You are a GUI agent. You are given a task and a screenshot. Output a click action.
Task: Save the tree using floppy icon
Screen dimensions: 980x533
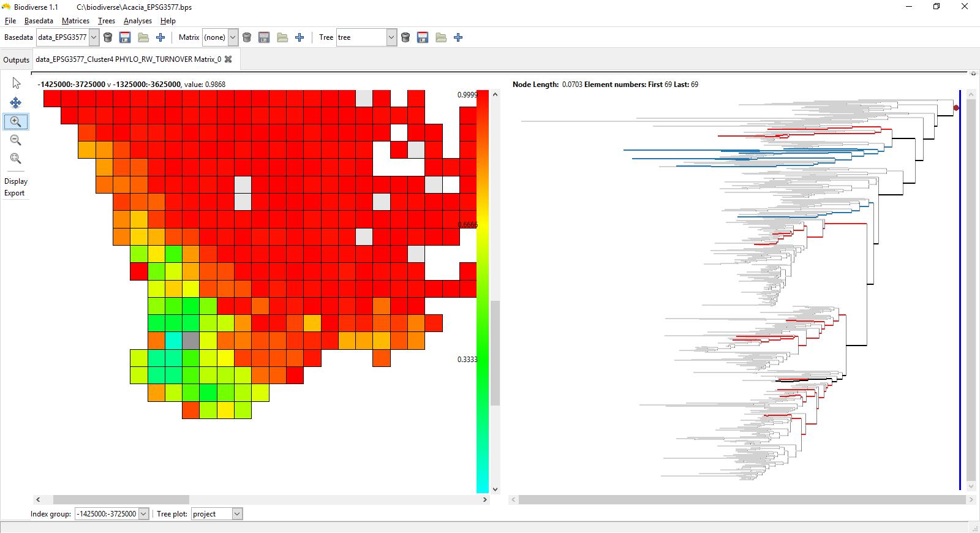(423, 37)
